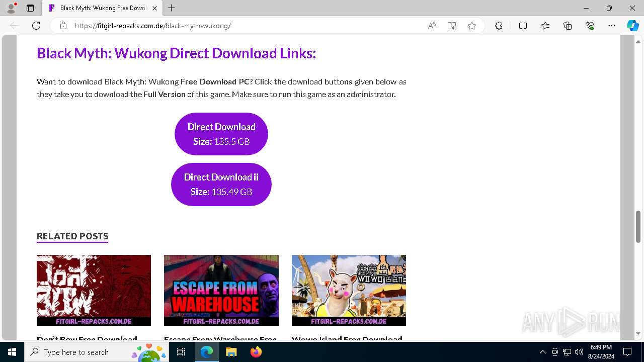Viewport: 644px width, 362px height.
Task: Activate Read aloud icon in address bar
Action: (432, 26)
